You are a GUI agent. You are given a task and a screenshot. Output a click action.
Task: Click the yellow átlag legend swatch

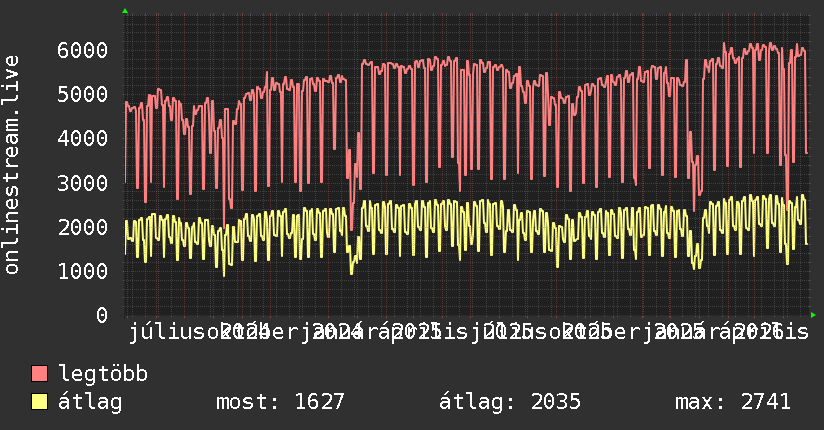39,401
